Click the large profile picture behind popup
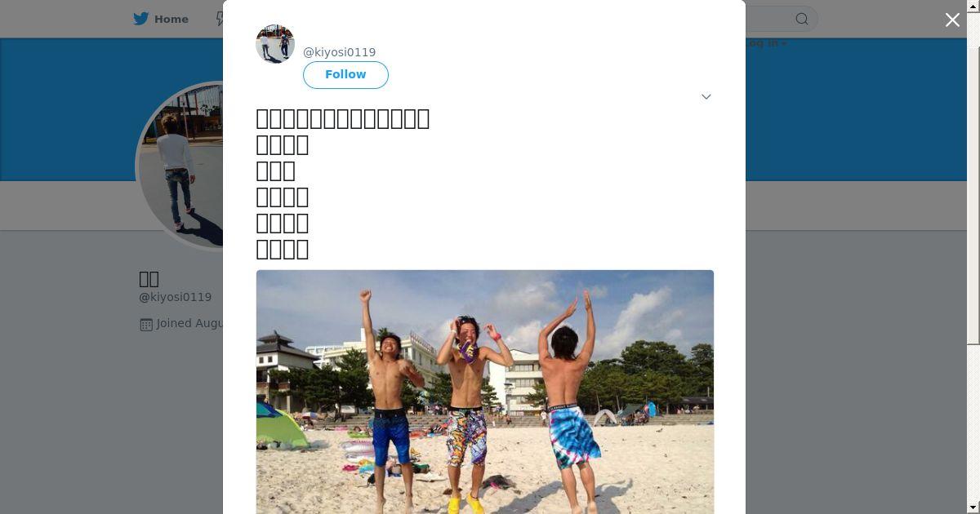Image resolution: width=980 pixels, height=514 pixels. 180,166
